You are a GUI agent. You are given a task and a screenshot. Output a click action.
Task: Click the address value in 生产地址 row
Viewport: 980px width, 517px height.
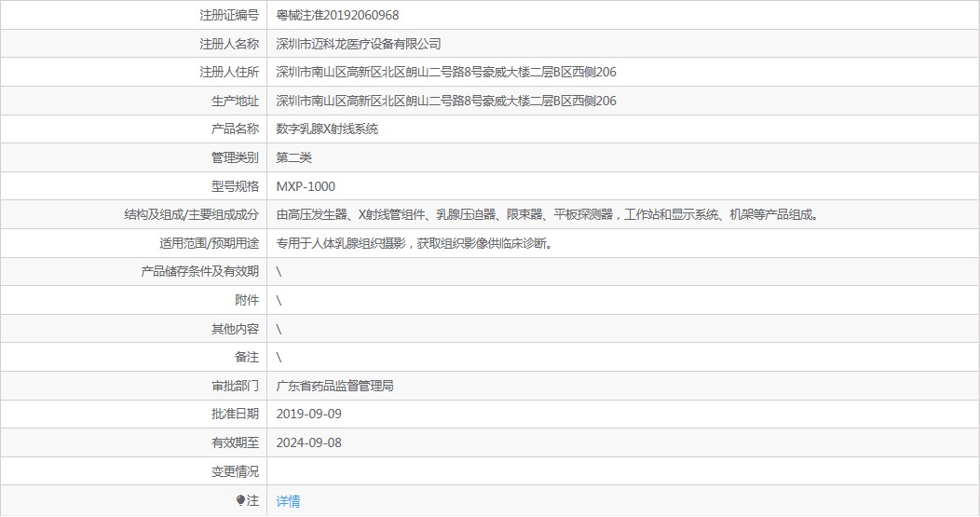click(x=446, y=101)
